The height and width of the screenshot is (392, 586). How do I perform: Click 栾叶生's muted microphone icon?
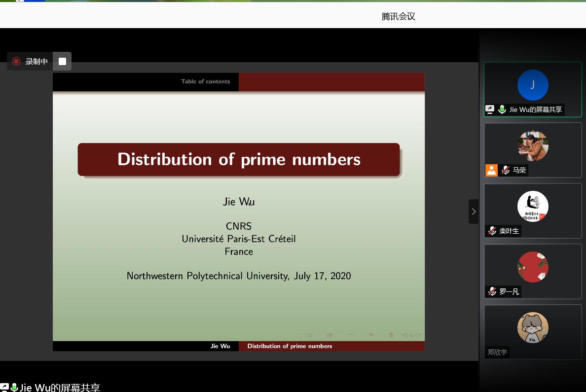click(x=492, y=231)
